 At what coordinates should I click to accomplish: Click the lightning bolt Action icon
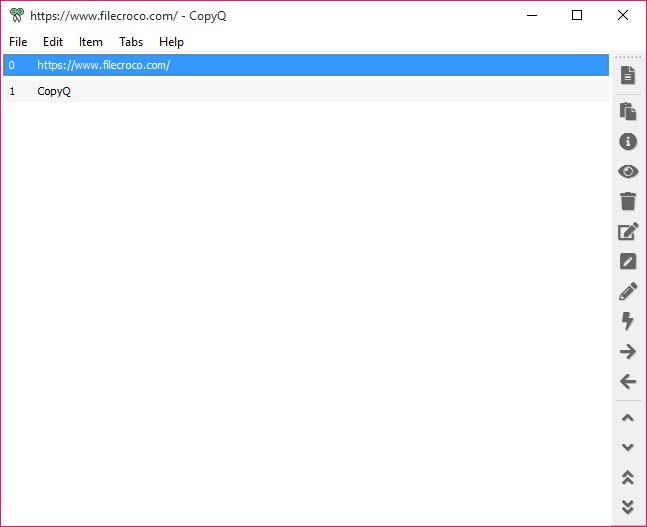tap(628, 321)
